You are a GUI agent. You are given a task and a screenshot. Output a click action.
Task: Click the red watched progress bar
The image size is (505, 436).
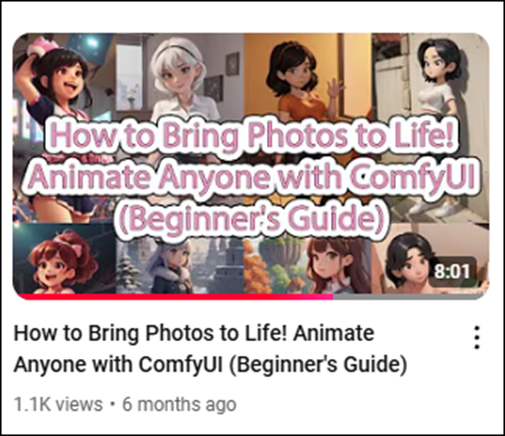[x=173, y=296]
